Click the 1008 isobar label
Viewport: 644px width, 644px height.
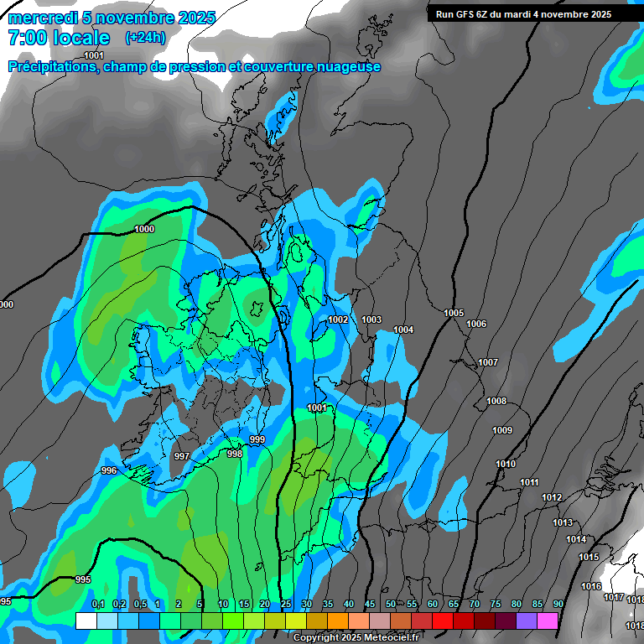click(x=496, y=401)
